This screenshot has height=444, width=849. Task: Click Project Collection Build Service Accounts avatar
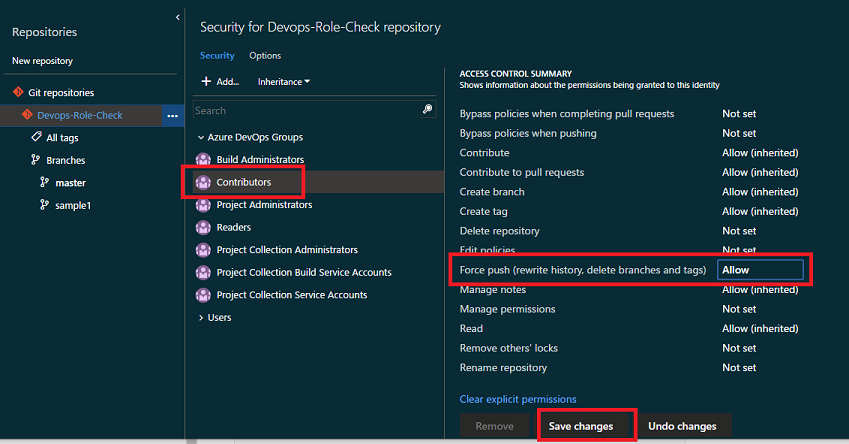click(x=203, y=272)
